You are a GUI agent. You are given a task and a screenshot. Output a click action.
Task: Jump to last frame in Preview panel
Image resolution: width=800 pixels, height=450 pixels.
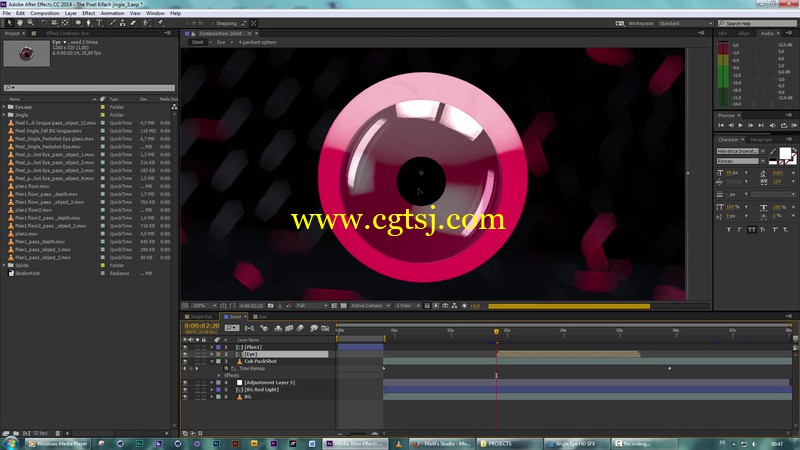(x=761, y=126)
